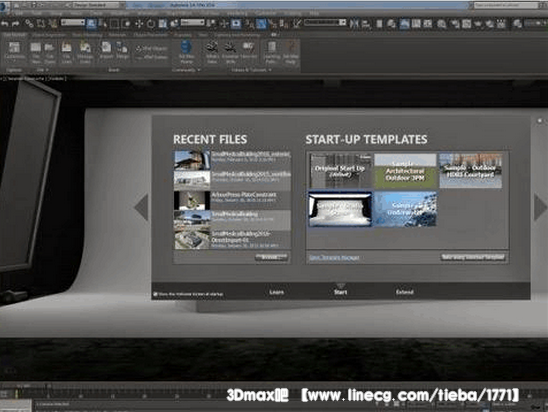Screen dimensions: 548x412
Task: Click the Import ribbon icon
Action: pos(106,50)
